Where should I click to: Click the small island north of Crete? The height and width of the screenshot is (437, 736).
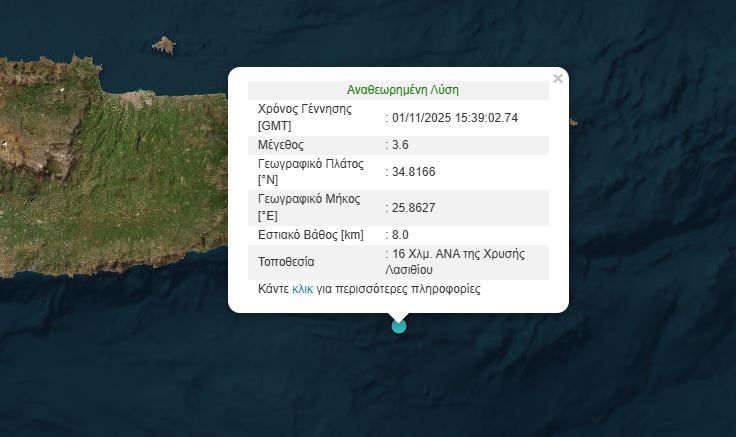pos(163,44)
